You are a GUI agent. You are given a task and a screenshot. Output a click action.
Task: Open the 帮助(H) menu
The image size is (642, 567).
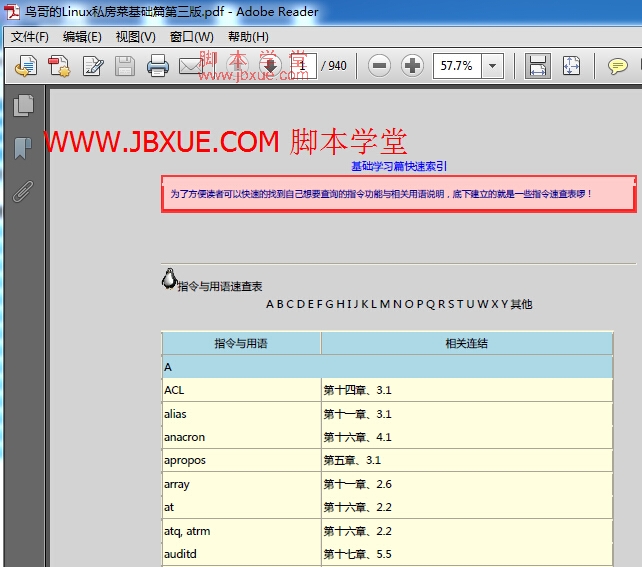[x=248, y=37]
